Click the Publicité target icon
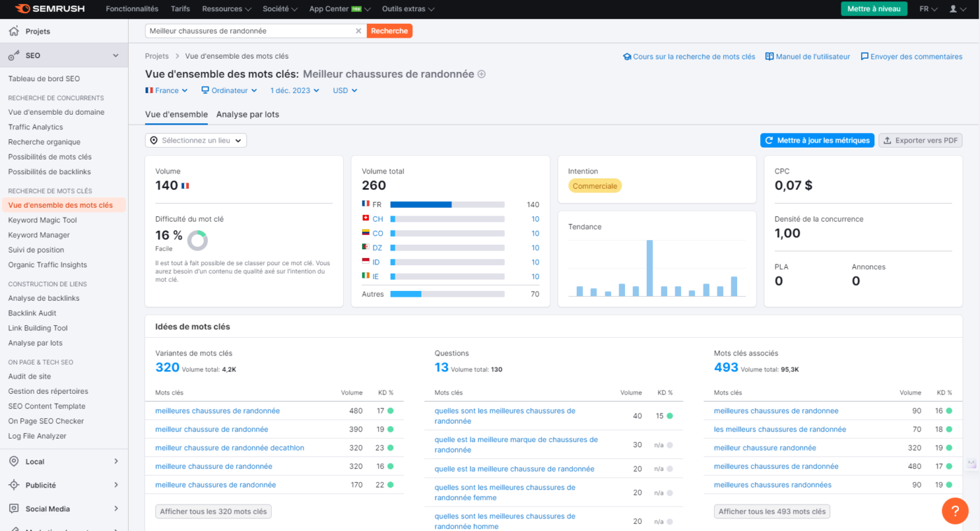The width and height of the screenshot is (980, 531). click(x=13, y=485)
